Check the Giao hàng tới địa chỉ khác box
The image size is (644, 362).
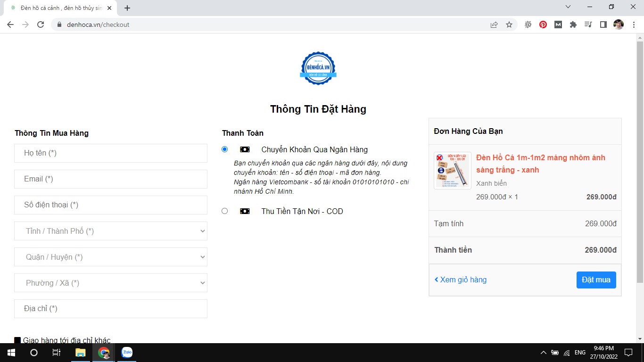[x=17, y=340]
